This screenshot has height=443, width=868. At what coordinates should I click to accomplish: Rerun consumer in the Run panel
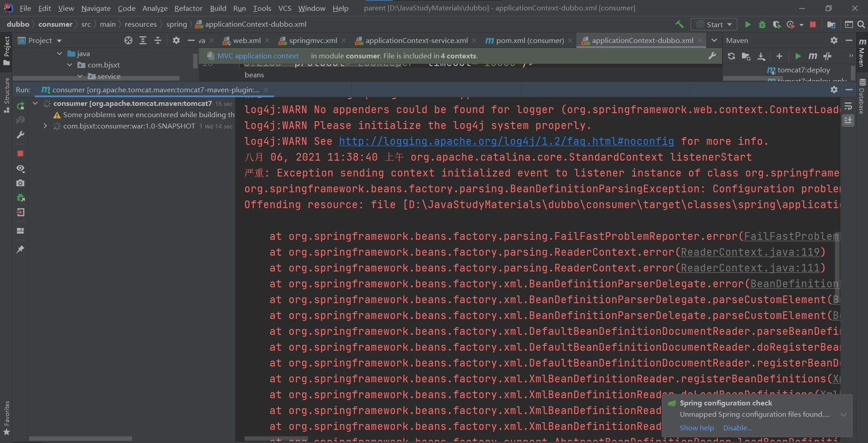[x=20, y=106]
